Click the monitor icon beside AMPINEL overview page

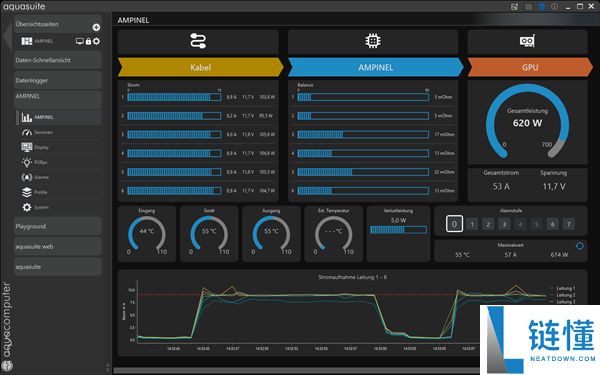80,41
